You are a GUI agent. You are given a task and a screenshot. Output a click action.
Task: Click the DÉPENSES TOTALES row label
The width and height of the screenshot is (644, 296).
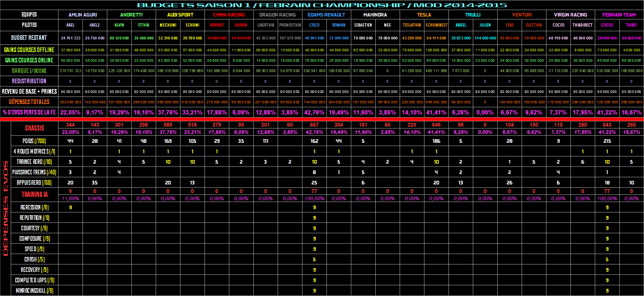tap(29, 102)
